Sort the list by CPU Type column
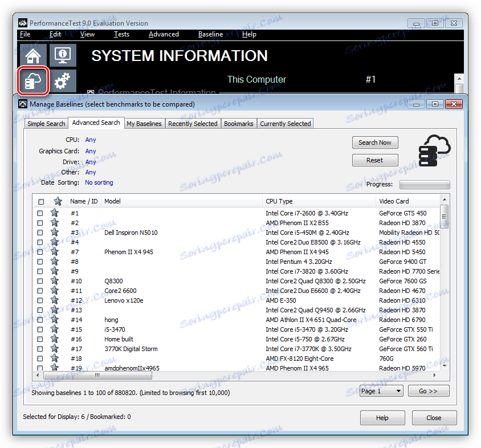The width and height of the screenshot is (481, 448). 319,201
